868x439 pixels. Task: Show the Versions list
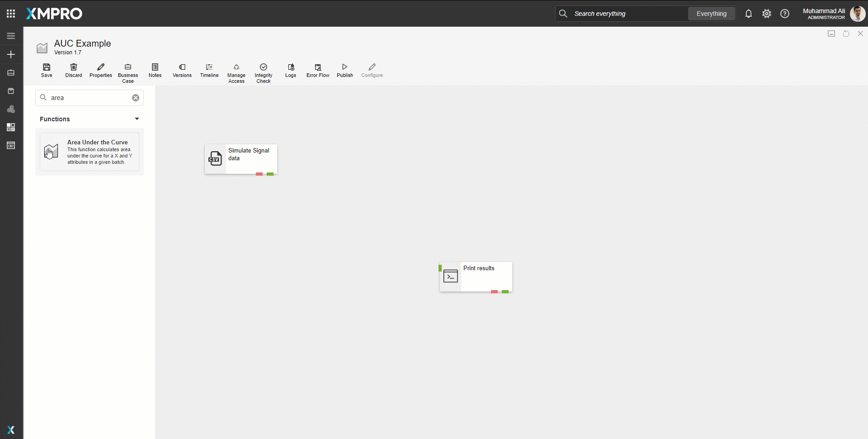(182, 70)
